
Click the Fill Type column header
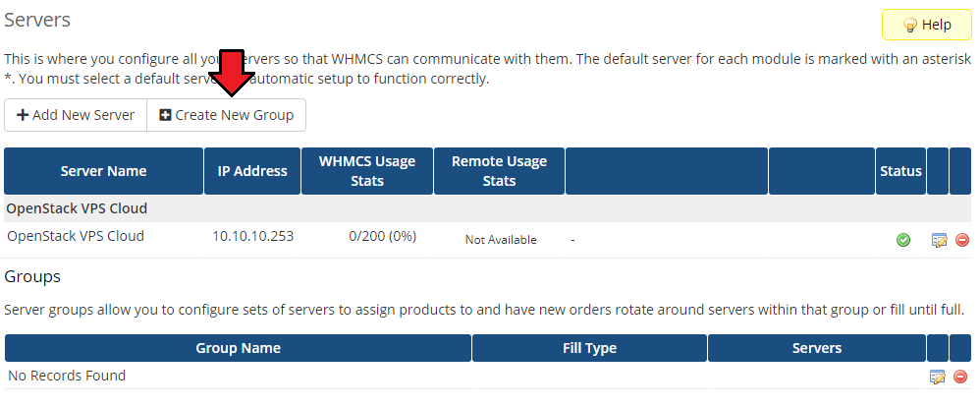pyautogui.click(x=589, y=348)
